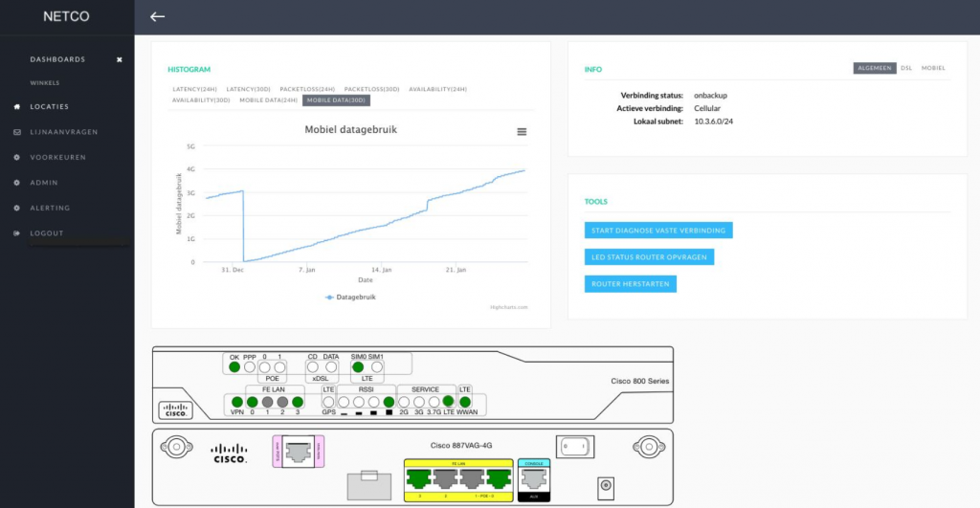
Task: Show the Availability(30D) histogram
Action: [x=201, y=100]
